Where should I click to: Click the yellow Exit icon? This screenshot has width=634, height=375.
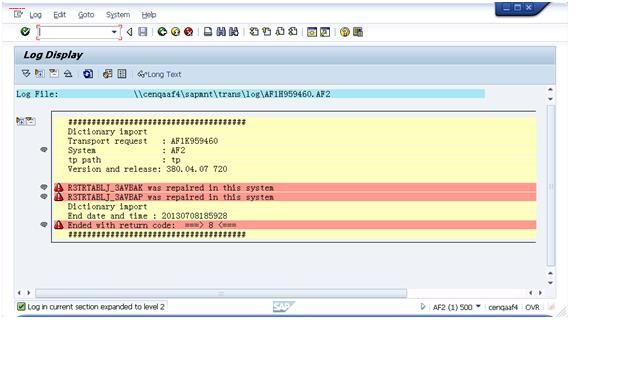click(175, 32)
